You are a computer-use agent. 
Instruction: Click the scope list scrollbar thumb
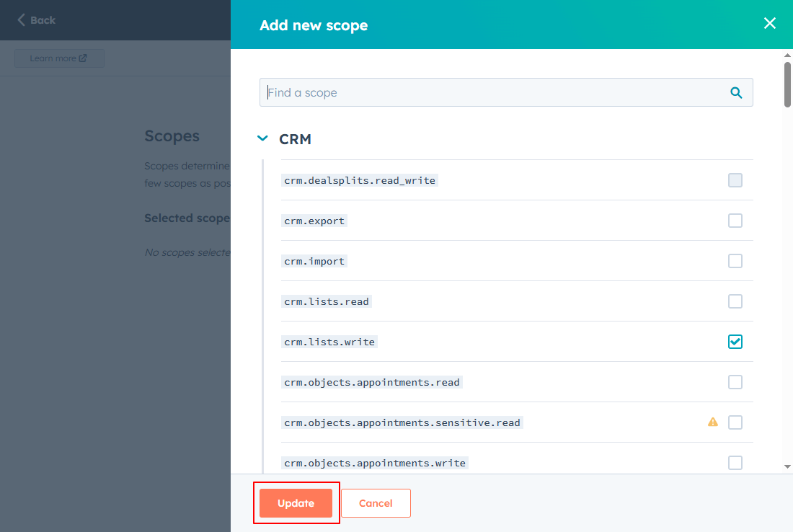(787, 84)
